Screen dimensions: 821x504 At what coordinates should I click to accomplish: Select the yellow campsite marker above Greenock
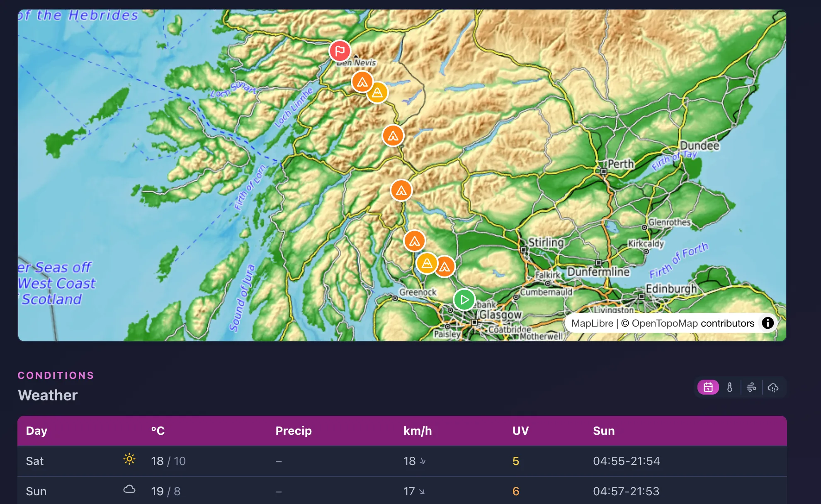pyautogui.click(x=427, y=263)
